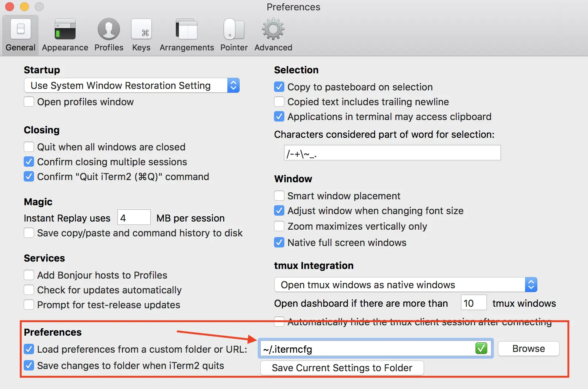Screen dimensions: 588x389
Task: Open the Appearance preferences icon
Action: (x=65, y=29)
